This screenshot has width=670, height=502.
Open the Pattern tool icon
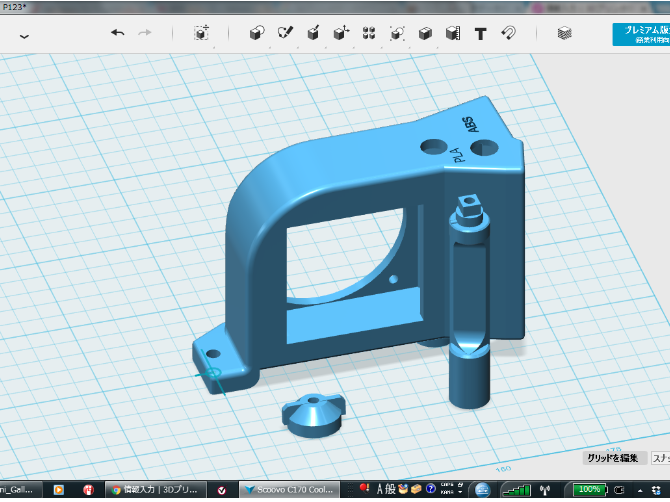[369, 33]
